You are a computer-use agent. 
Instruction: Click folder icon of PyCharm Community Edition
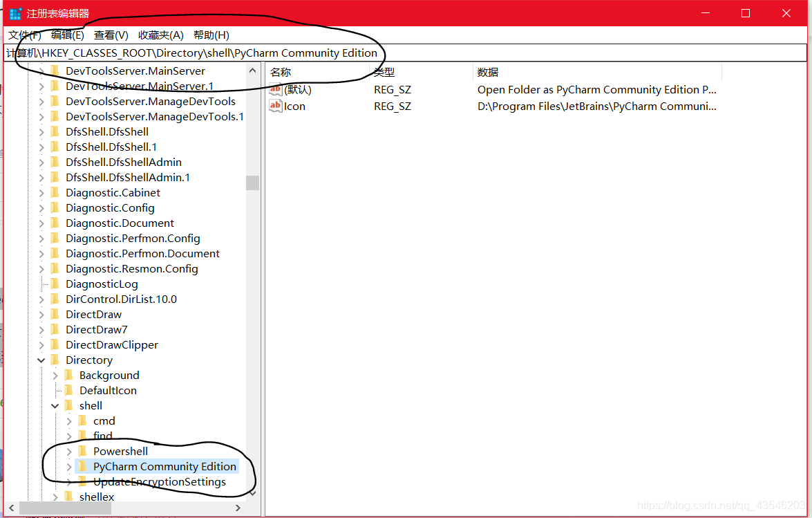tap(82, 466)
